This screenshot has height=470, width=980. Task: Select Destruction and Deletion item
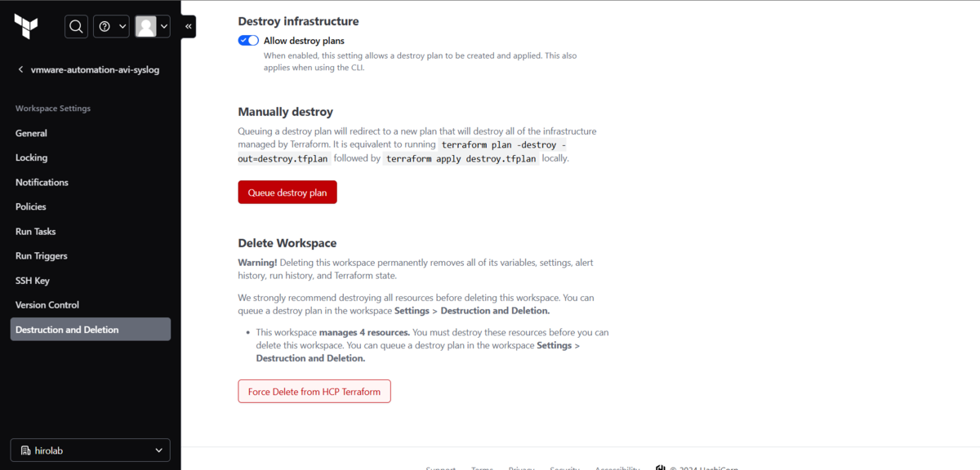pos(91,329)
